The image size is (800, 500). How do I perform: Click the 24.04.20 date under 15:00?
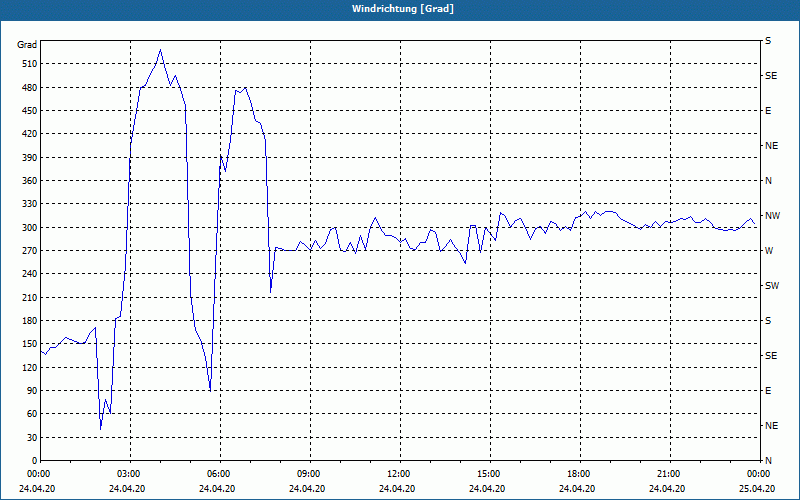point(487,488)
